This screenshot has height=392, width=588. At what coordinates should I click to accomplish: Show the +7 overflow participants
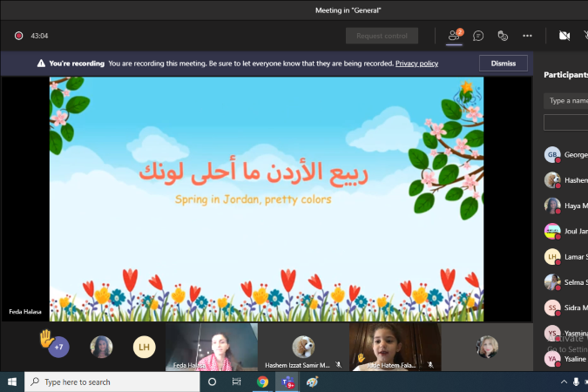pyautogui.click(x=58, y=348)
